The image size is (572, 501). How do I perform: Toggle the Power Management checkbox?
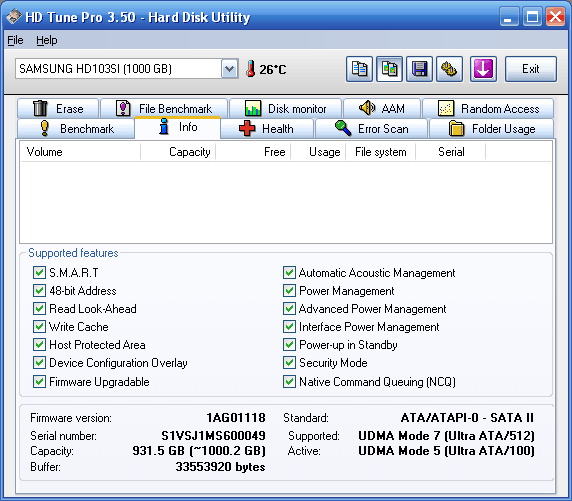(x=289, y=290)
